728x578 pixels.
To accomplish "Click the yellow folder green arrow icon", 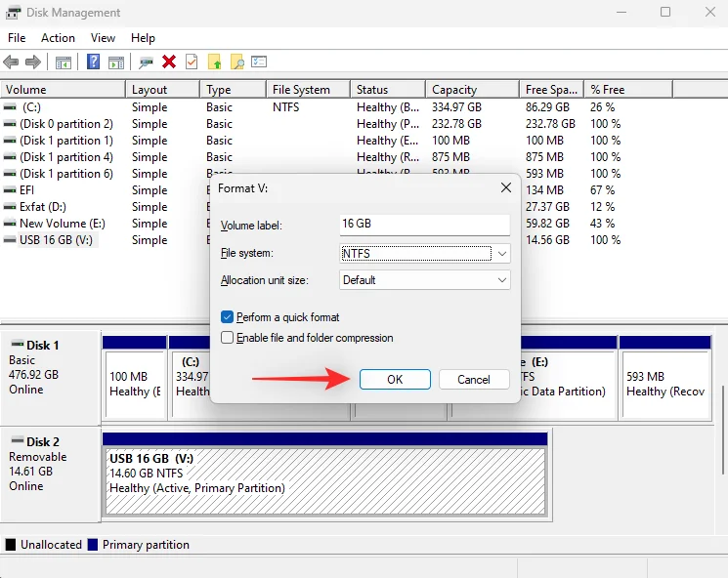I will pyautogui.click(x=215, y=62).
